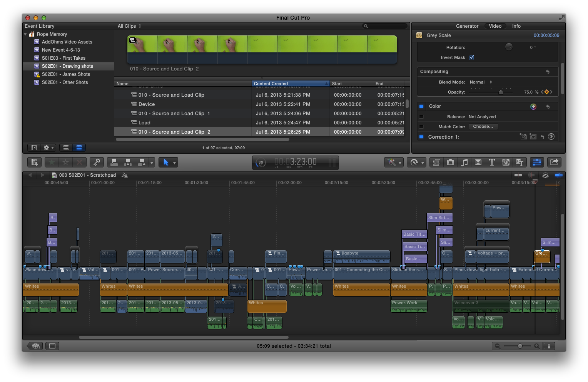This screenshot has width=588, height=382.
Task: Open the Generators Browser icon
Action: pos(506,163)
